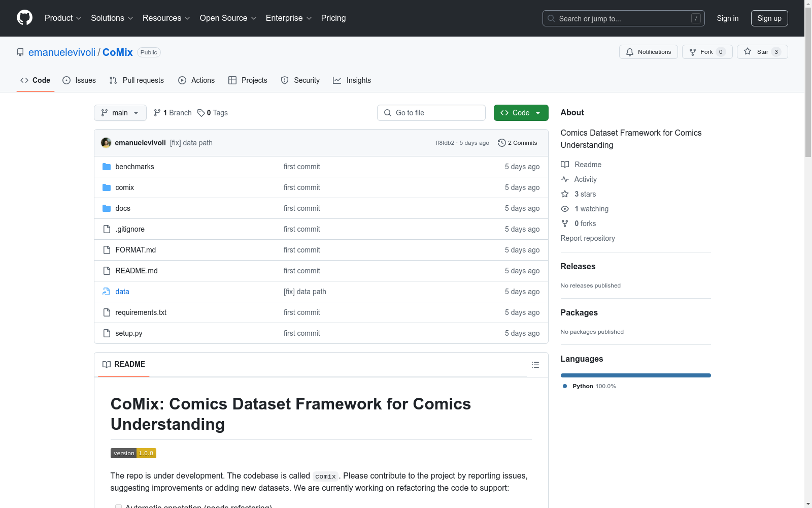Open the green Code dropdown
This screenshot has height=508, width=812.
(x=521, y=113)
